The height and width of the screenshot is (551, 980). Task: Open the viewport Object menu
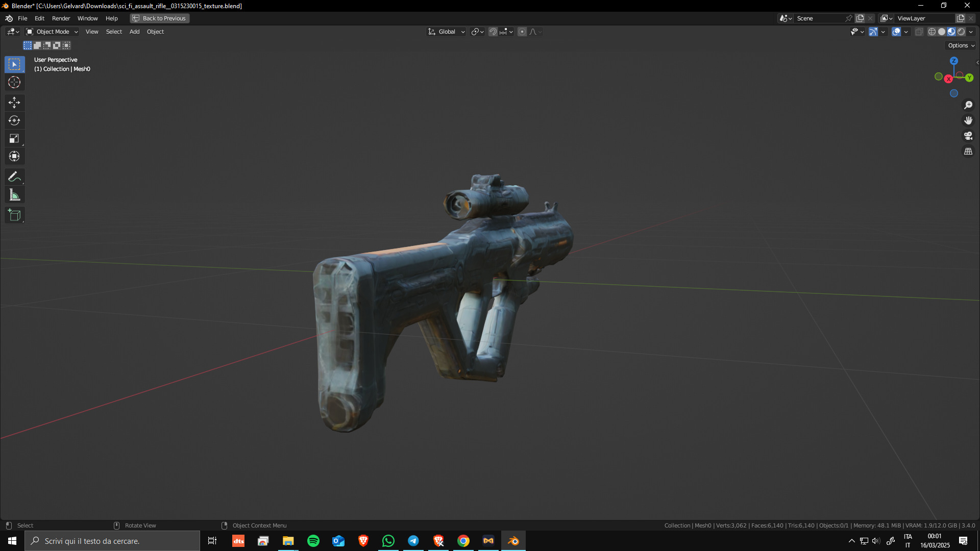(155, 32)
